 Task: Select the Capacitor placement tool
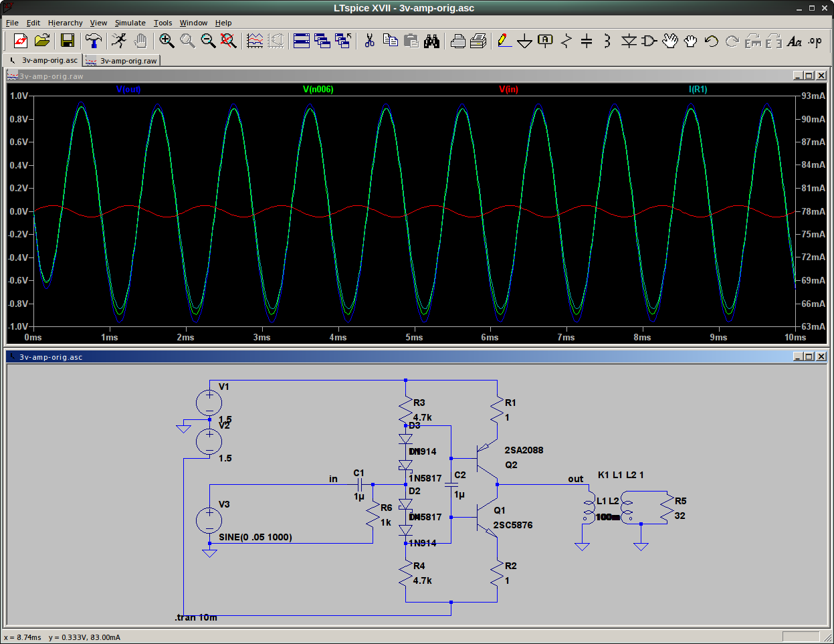pos(587,41)
